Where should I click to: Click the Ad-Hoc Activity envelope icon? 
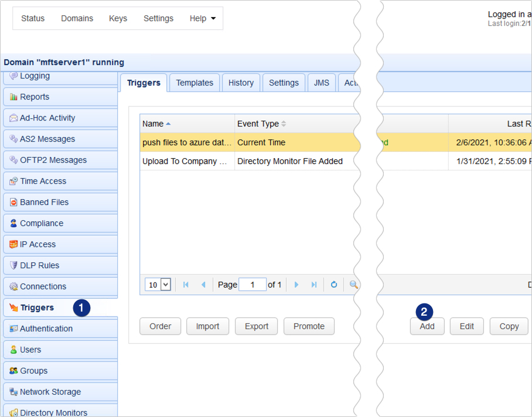(13, 118)
